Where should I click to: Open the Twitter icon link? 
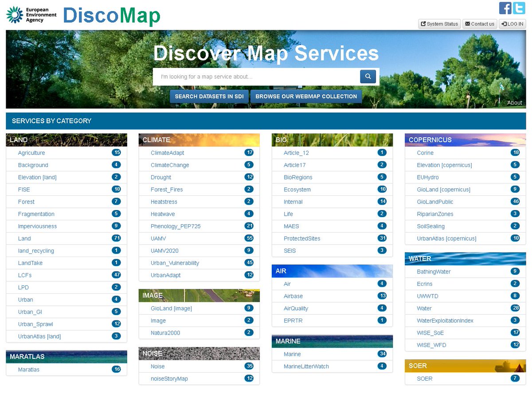click(519, 8)
